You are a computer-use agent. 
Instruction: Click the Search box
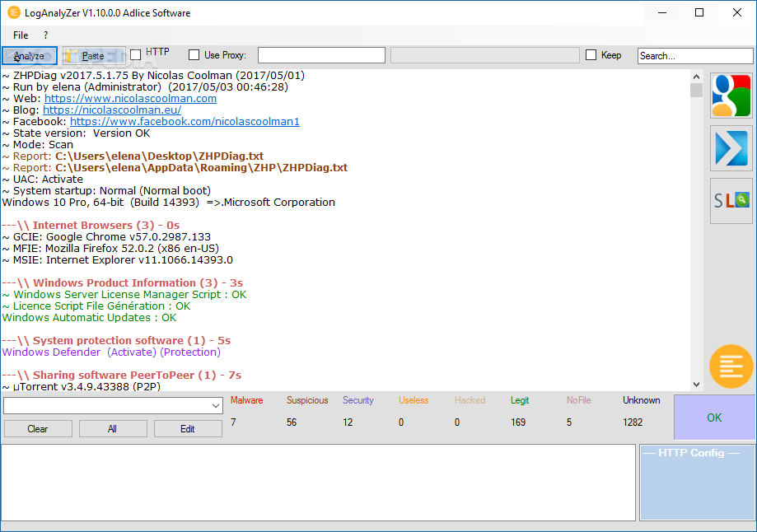point(695,55)
